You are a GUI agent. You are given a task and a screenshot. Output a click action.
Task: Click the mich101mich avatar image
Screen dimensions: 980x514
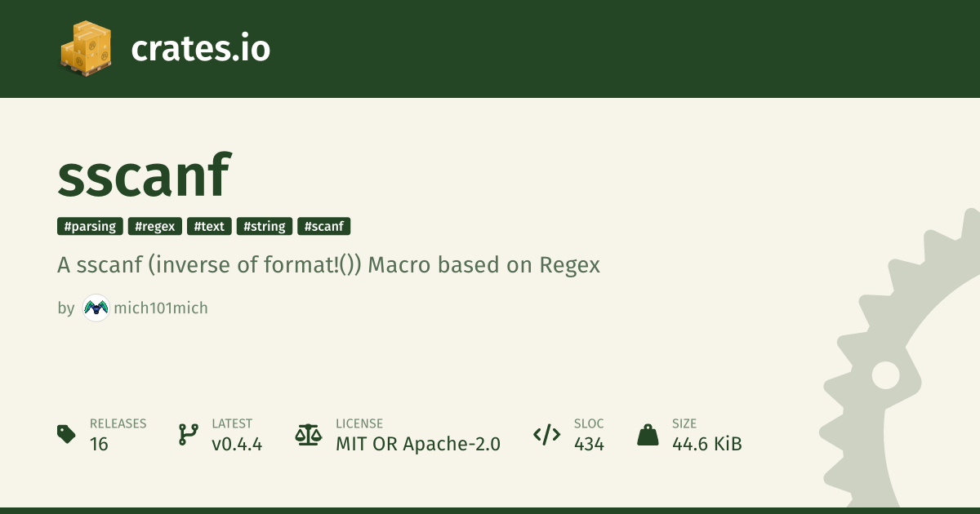pyautogui.click(x=96, y=308)
